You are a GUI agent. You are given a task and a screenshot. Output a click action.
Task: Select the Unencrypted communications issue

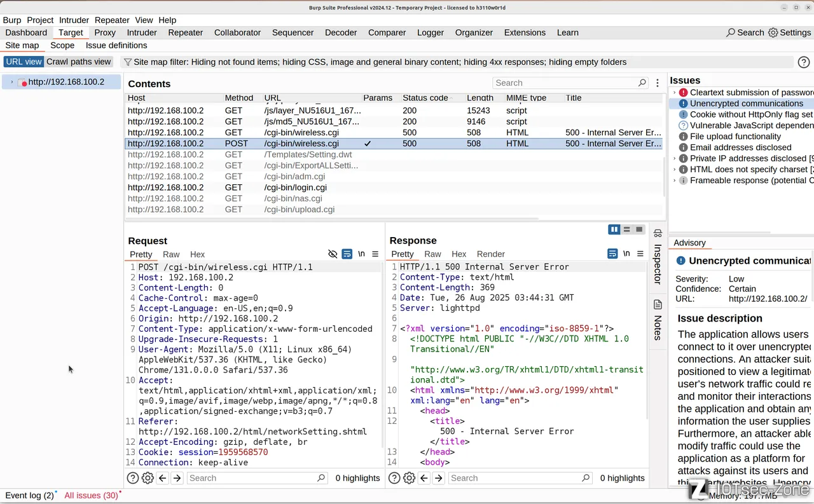[747, 104]
